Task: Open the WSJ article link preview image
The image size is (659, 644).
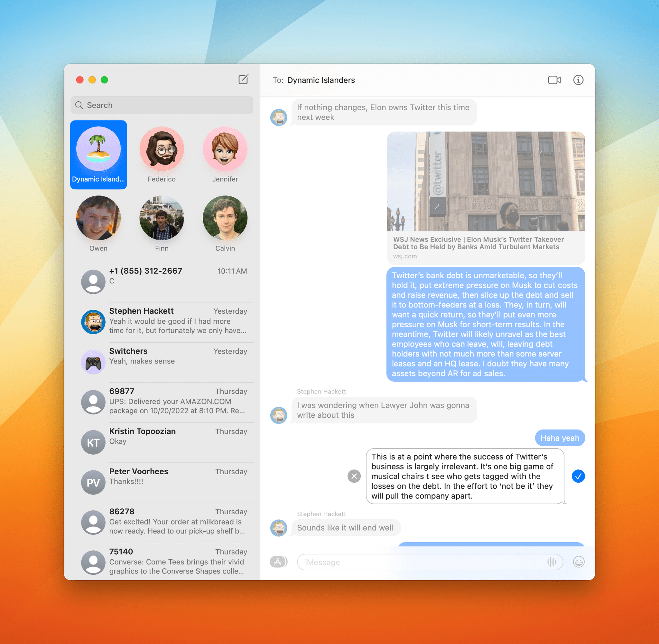Action: click(x=486, y=181)
